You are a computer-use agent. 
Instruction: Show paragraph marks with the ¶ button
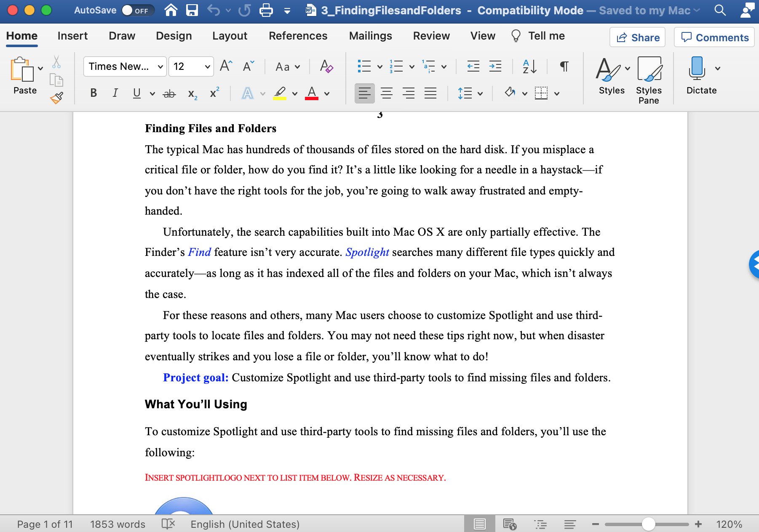[x=564, y=66]
